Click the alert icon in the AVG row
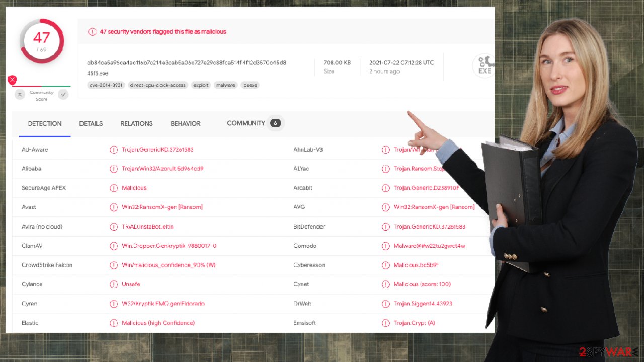 [x=386, y=207]
